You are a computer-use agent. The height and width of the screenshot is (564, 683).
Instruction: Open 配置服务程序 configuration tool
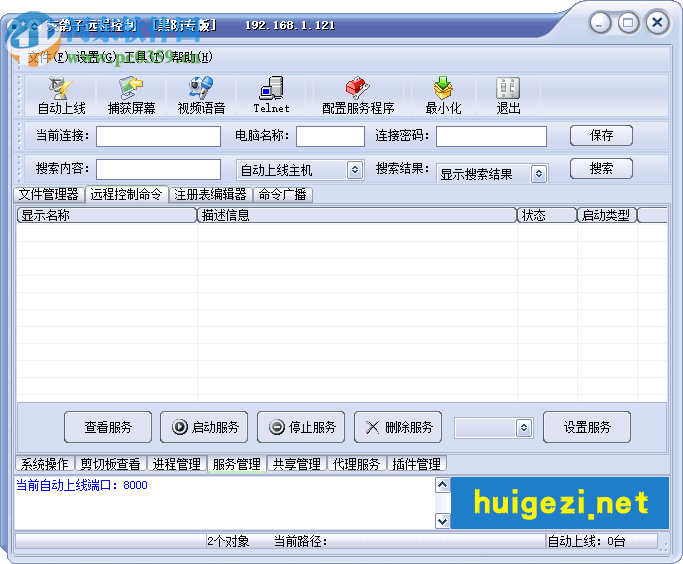pyautogui.click(x=358, y=95)
